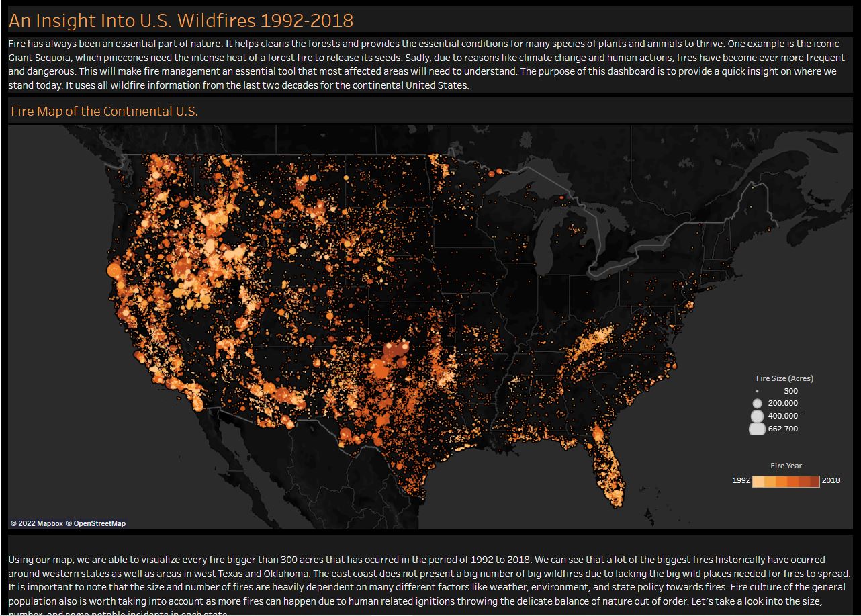Open the Mapbox attribution link
The width and height of the screenshot is (861, 616).
click(36, 523)
